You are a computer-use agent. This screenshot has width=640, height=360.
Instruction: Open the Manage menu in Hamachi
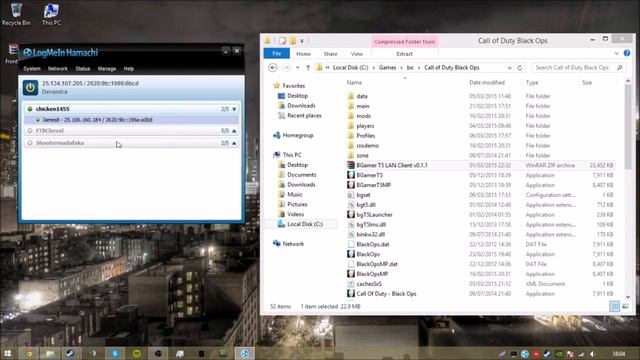coord(107,69)
